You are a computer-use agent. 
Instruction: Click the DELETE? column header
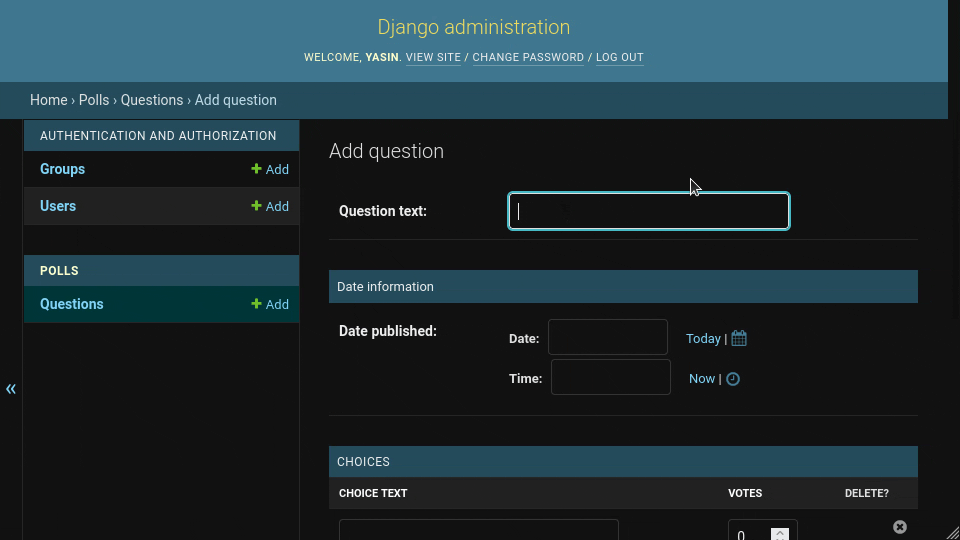coord(867,493)
